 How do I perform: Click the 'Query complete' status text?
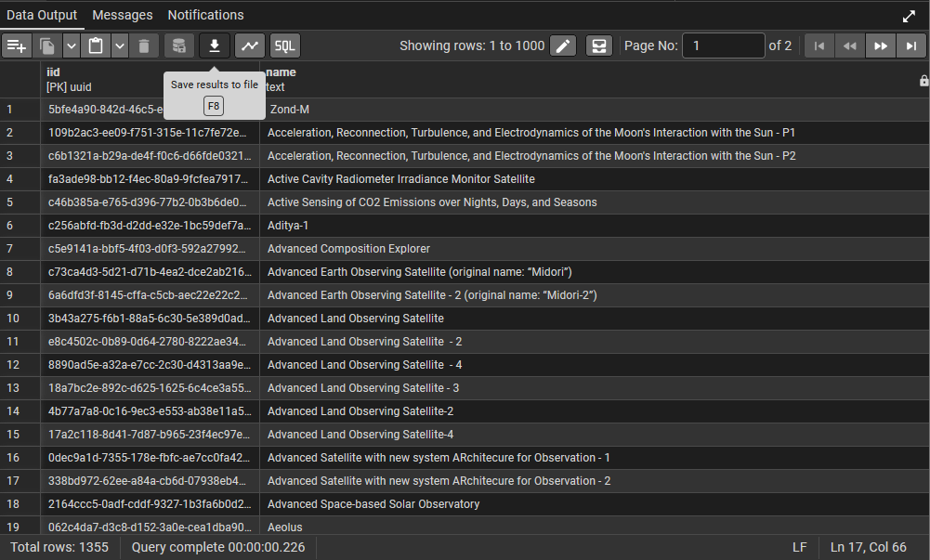[218, 547]
